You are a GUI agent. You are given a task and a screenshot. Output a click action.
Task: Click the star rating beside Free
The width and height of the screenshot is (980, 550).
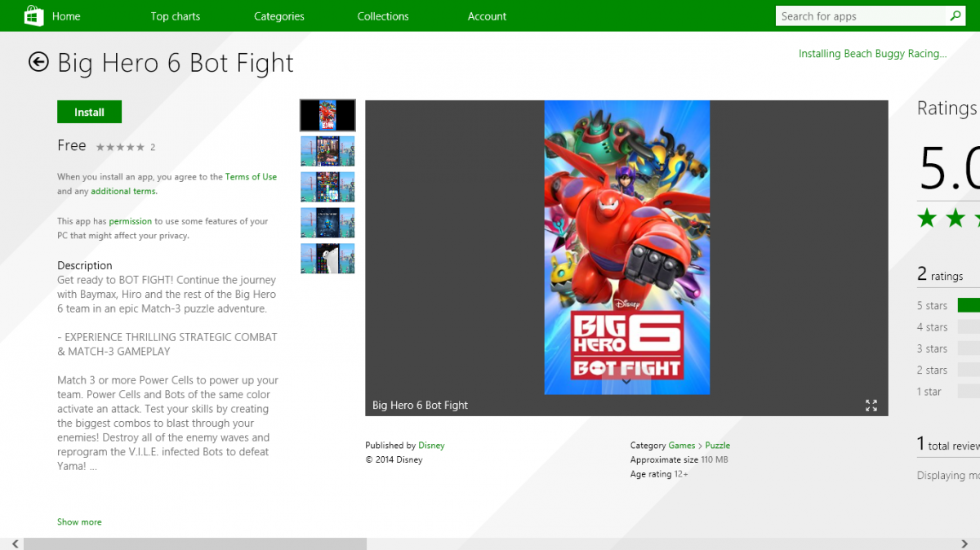pyautogui.click(x=120, y=147)
